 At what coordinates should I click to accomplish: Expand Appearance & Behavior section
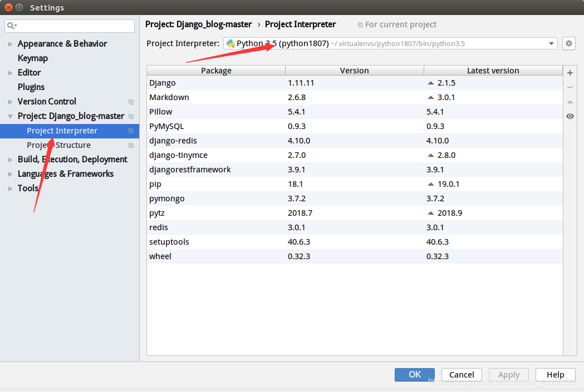(x=10, y=44)
